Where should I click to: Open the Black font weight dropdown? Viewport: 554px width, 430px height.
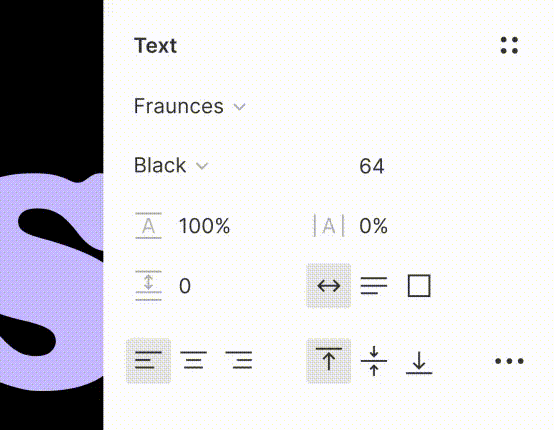pos(171,165)
